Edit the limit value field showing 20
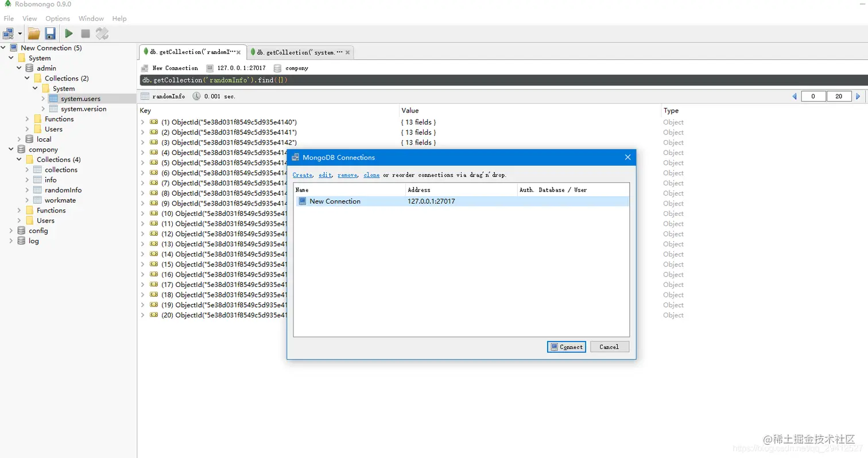Screen dimensions: 868x458 coord(839,96)
